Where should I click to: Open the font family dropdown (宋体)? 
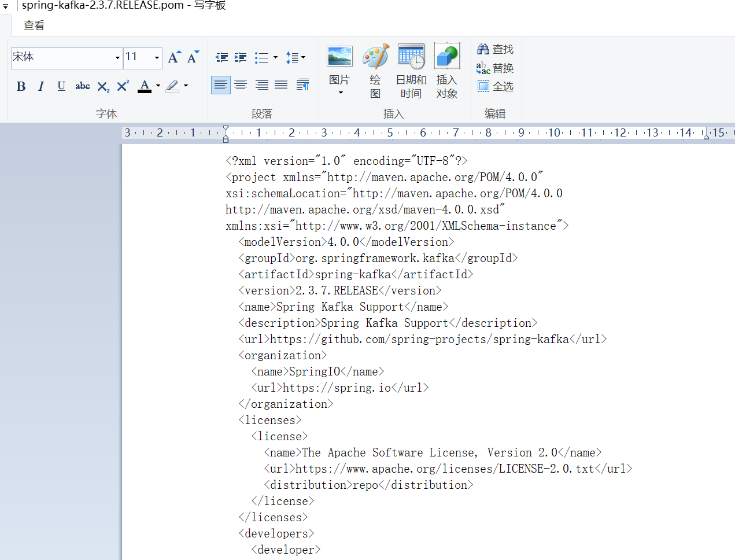tap(117, 58)
